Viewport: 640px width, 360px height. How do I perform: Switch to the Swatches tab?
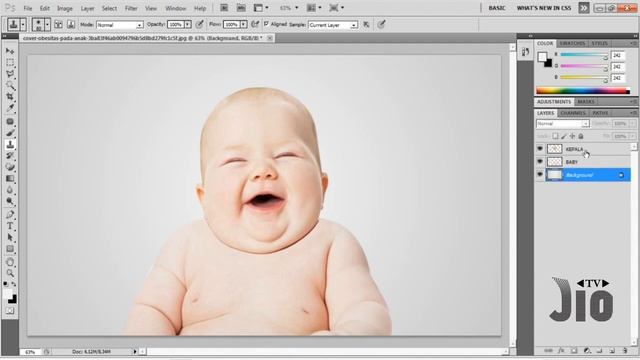coord(572,43)
